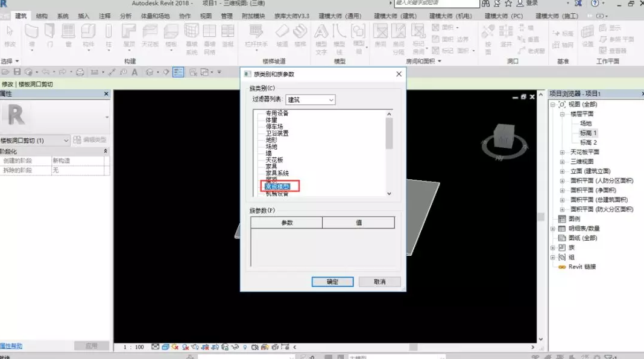Click the Print icon in quick access toolbar

point(80,72)
